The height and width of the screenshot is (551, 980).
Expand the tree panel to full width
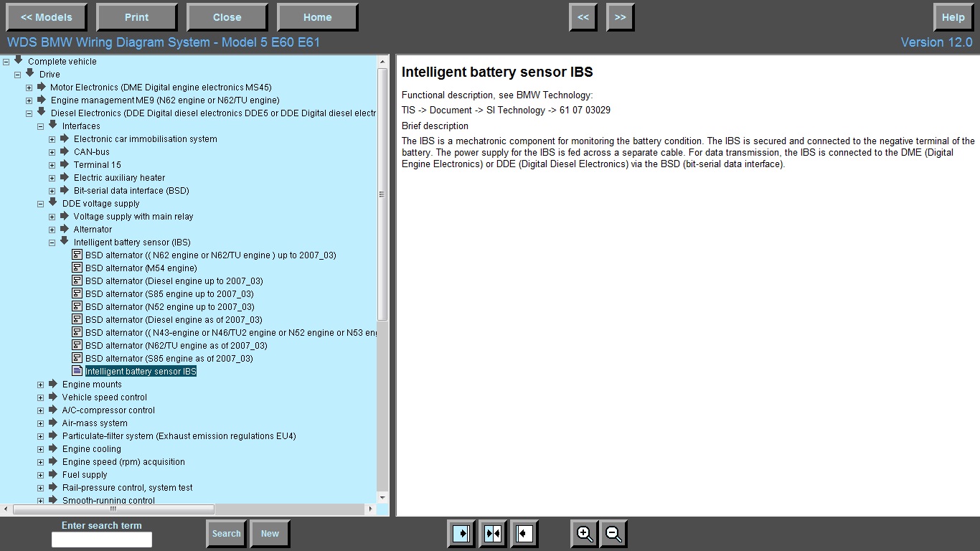[461, 534]
